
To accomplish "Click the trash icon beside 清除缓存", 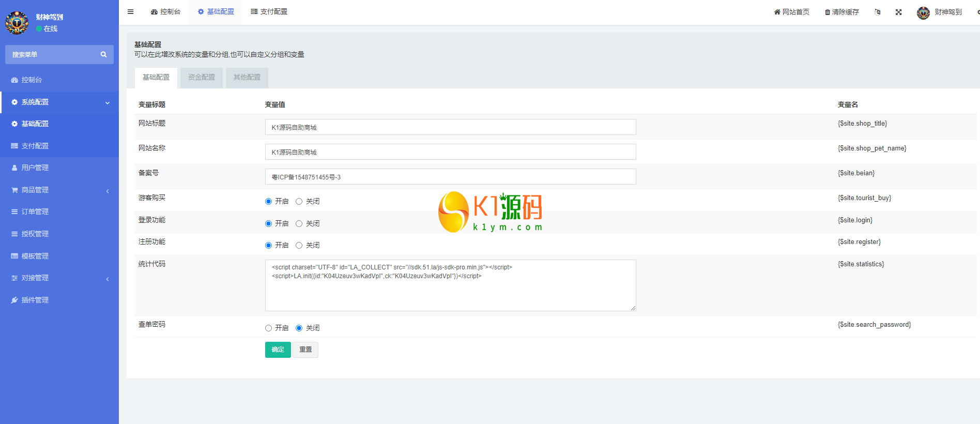I will [x=828, y=12].
